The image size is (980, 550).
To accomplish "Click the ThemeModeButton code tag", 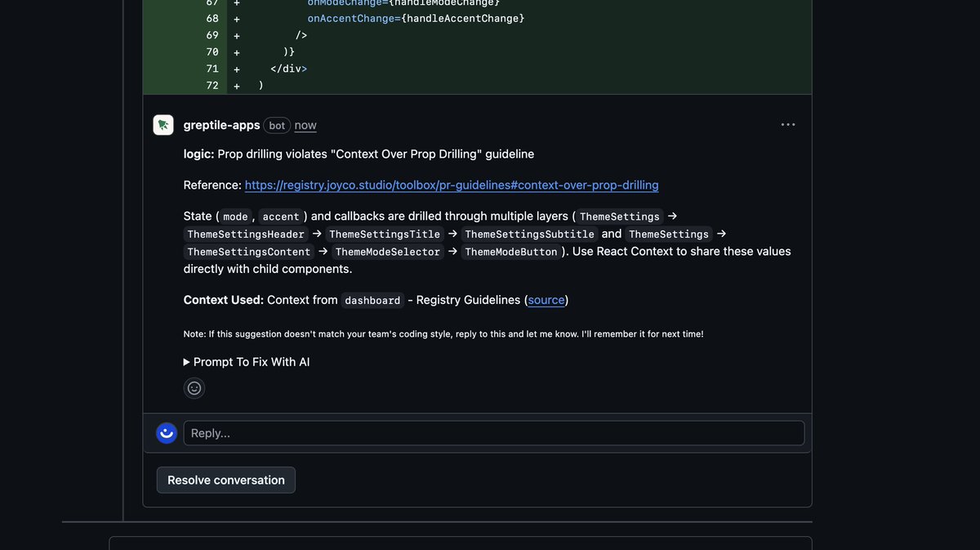I will 511,252.
